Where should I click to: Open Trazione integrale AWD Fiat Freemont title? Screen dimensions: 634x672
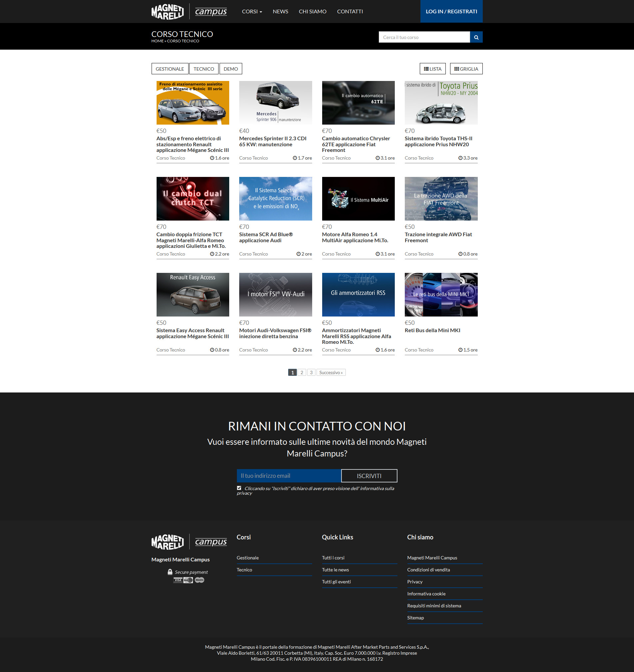pos(438,237)
